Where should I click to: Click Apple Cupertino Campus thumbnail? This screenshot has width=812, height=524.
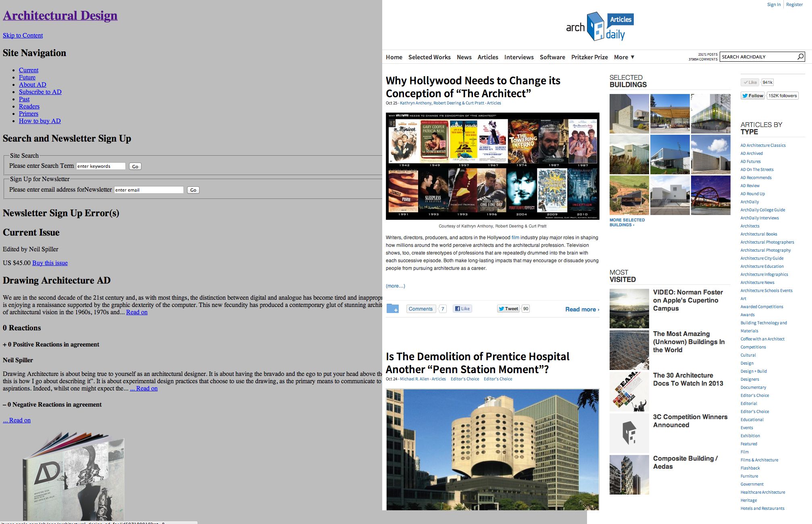pyautogui.click(x=629, y=309)
